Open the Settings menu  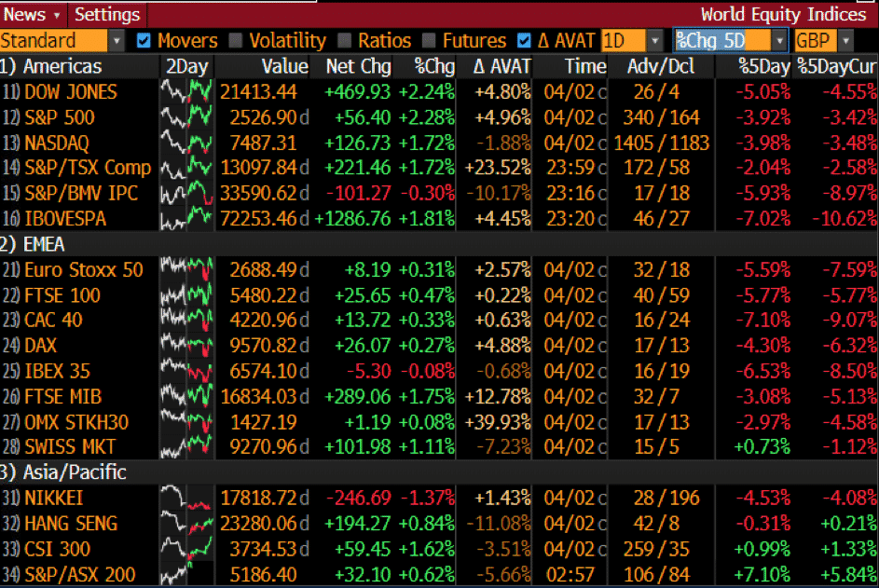pos(107,14)
